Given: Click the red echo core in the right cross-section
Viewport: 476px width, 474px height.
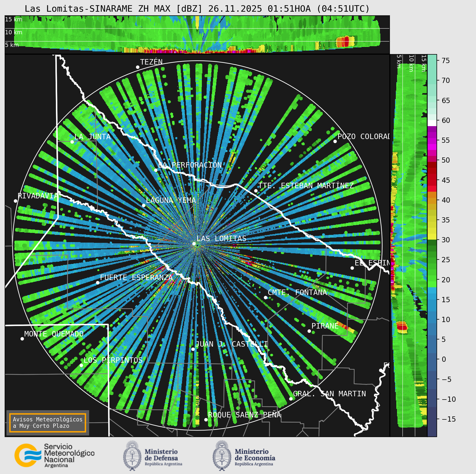Looking at the screenshot, I should [x=402, y=327].
